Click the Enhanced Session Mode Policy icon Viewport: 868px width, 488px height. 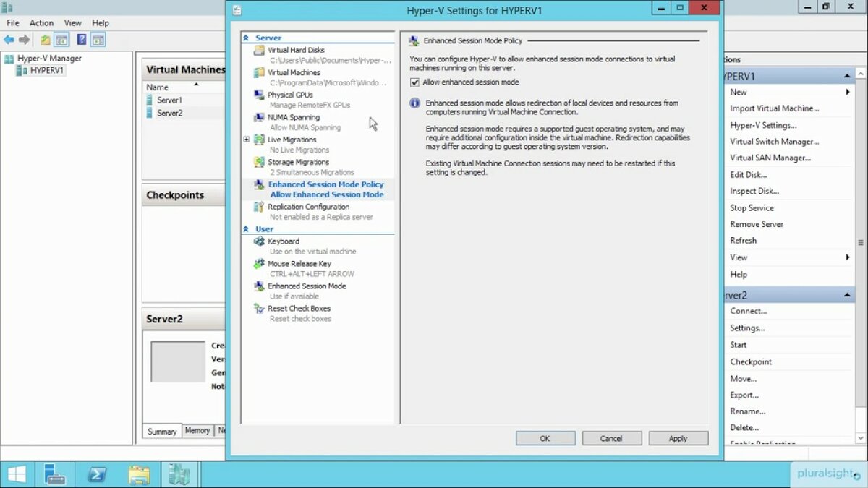[260, 185]
